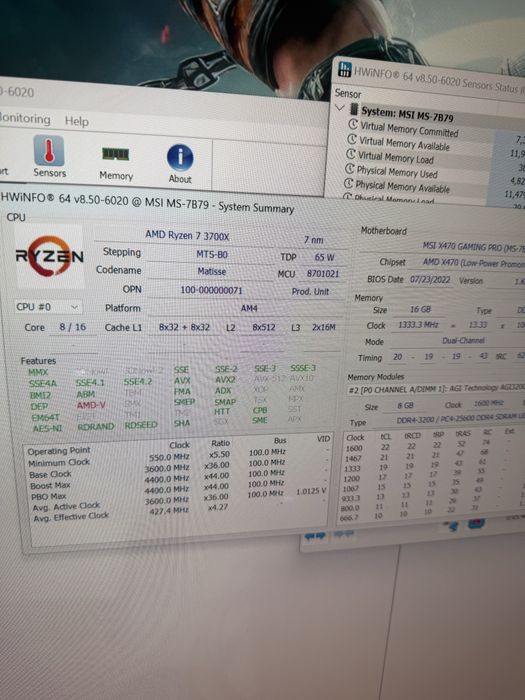Image resolution: width=525 pixels, height=700 pixels.
Task: Click the MTS-B0 stepping value
Action: point(212,254)
